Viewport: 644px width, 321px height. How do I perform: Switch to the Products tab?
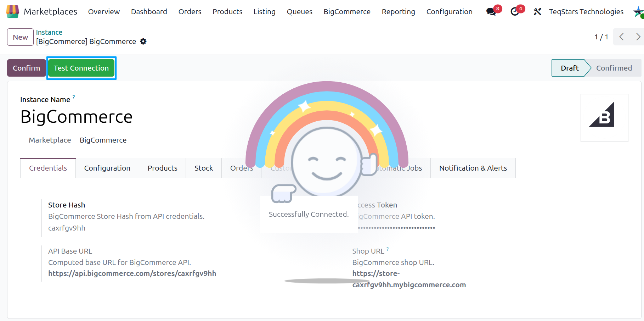[x=162, y=168]
